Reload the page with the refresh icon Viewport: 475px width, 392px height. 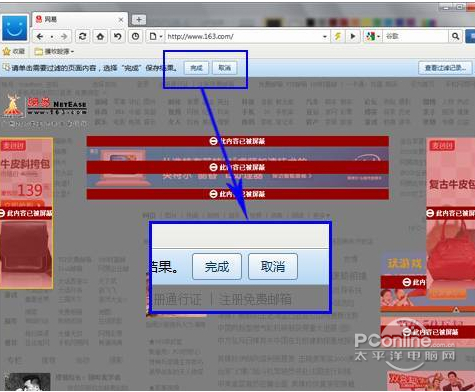click(x=83, y=36)
